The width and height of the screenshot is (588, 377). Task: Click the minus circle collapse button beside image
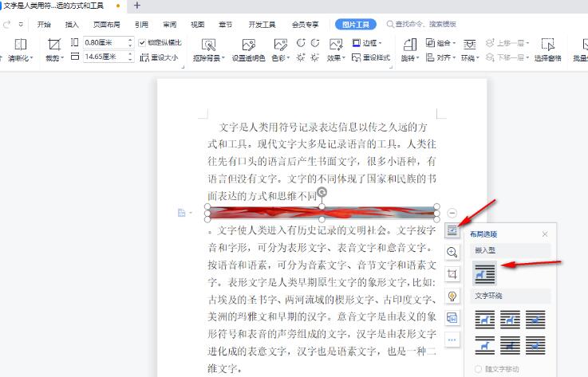point(452,214)
